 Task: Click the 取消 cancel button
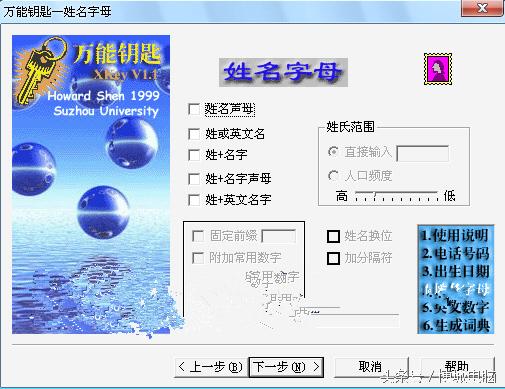tap(371, 367)
